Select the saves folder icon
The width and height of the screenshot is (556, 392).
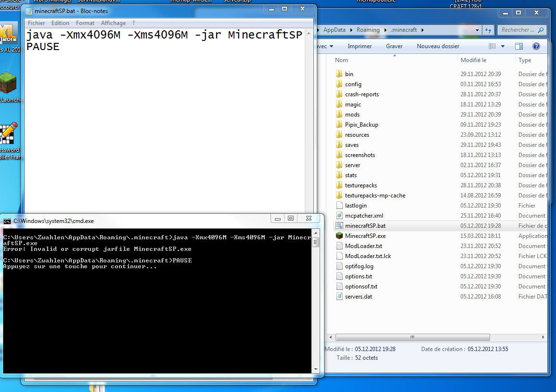[x=339, y=145]
